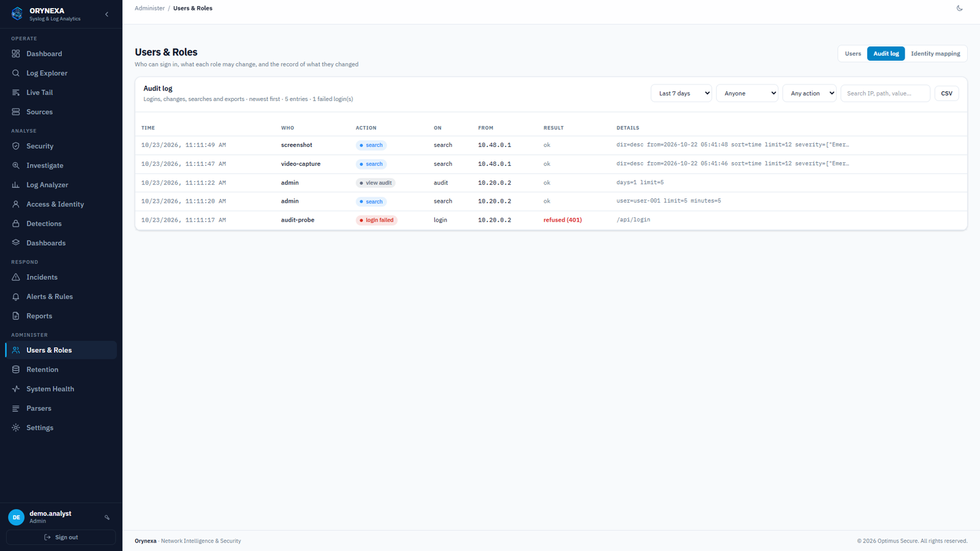Open System Health via its pulse icon
This screenshot has height=551, width=980.
(x=16, y=389)
